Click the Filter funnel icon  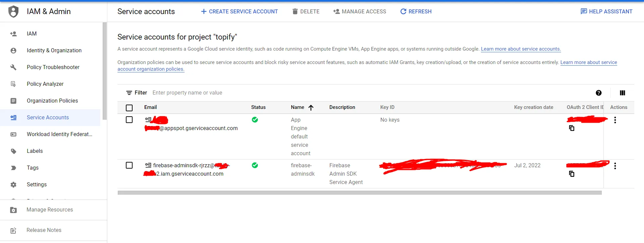point(129,93)
